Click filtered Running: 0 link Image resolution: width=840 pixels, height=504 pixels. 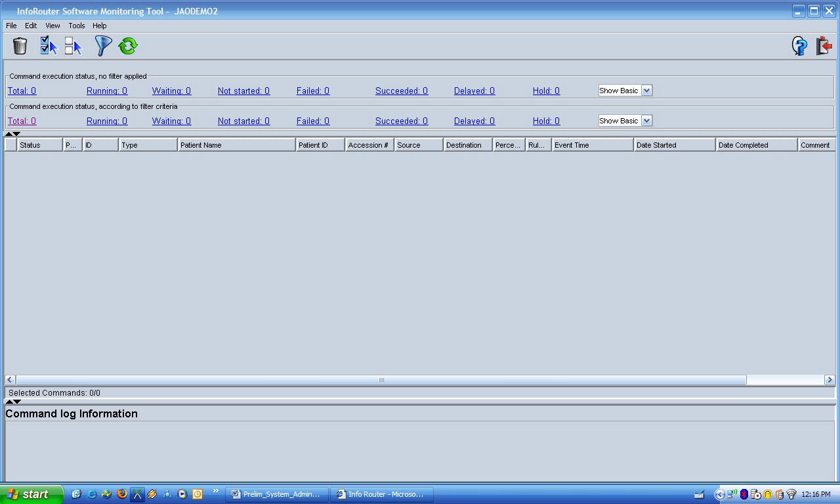point(107,121)
